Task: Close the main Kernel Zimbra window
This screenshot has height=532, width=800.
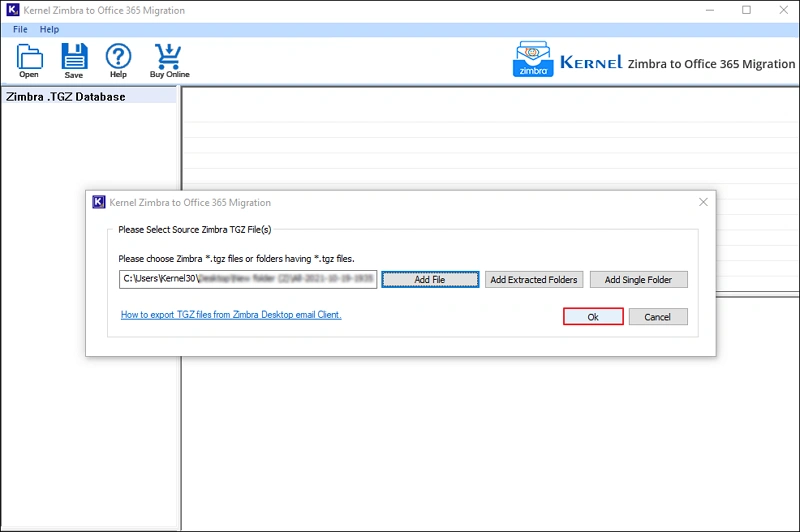Action: point(784,10)
